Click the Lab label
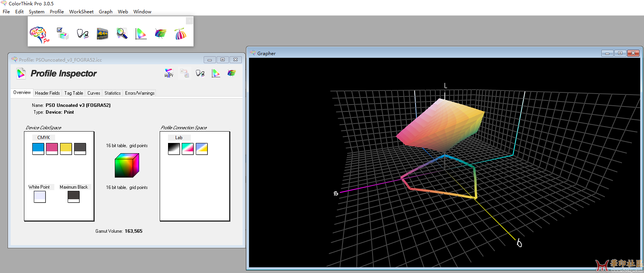Screen dimensions: 644x273 coord(179,138)
